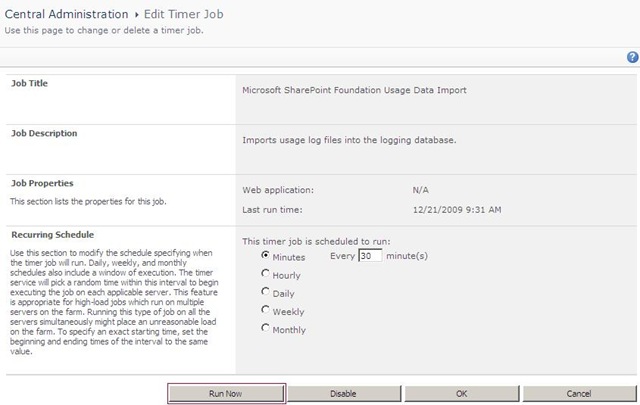This screenshot has height=405, width=640.
Task: Confirm changes with the OK button
Action: 462,394
